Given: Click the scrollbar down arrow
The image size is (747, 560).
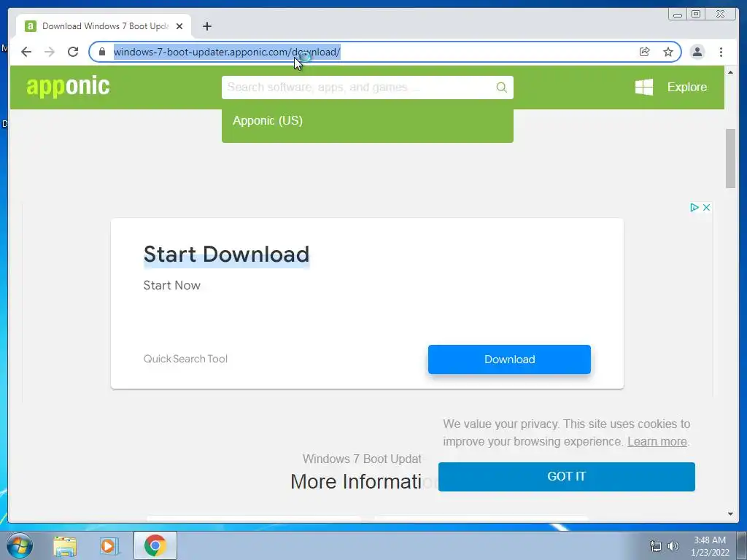Looking at the screenshot, I should (730, 514).
